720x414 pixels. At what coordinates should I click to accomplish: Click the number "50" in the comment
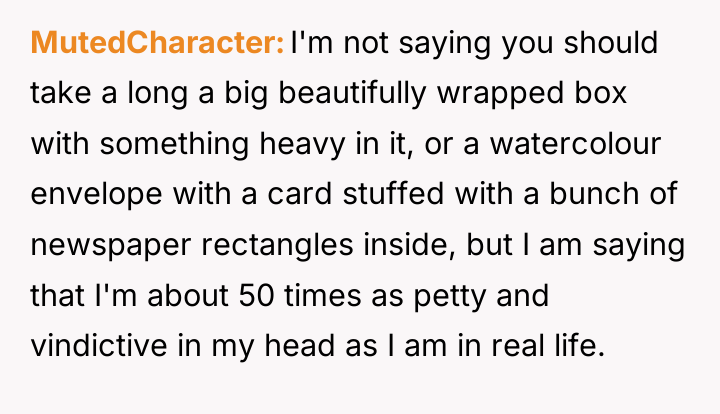tap(256, 295)
